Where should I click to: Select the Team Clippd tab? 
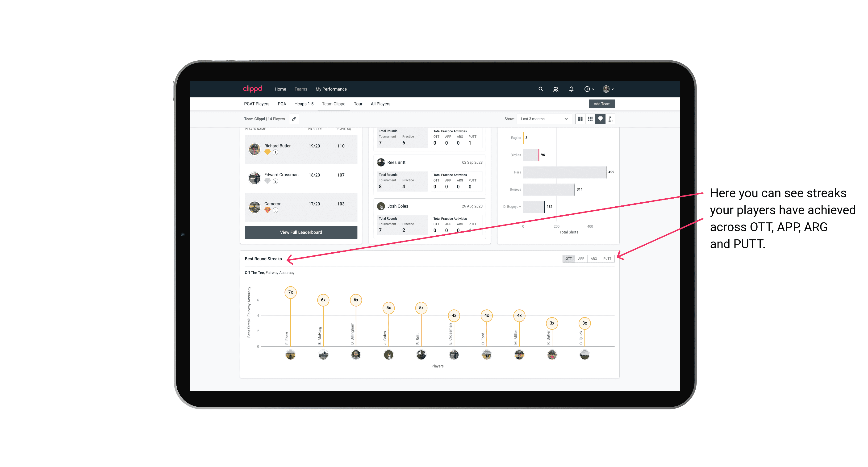(334, 104)
